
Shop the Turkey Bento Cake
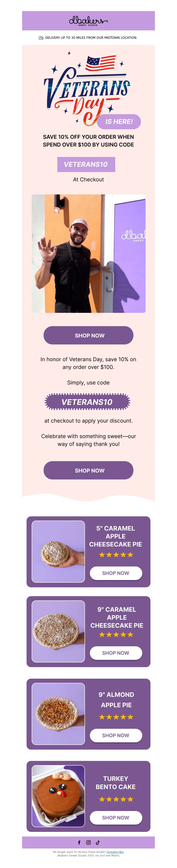(x=116, y=817)
